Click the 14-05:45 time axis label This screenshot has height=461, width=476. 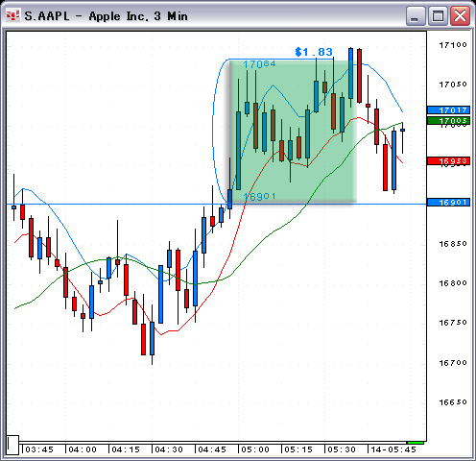click(x=393, y=449)
